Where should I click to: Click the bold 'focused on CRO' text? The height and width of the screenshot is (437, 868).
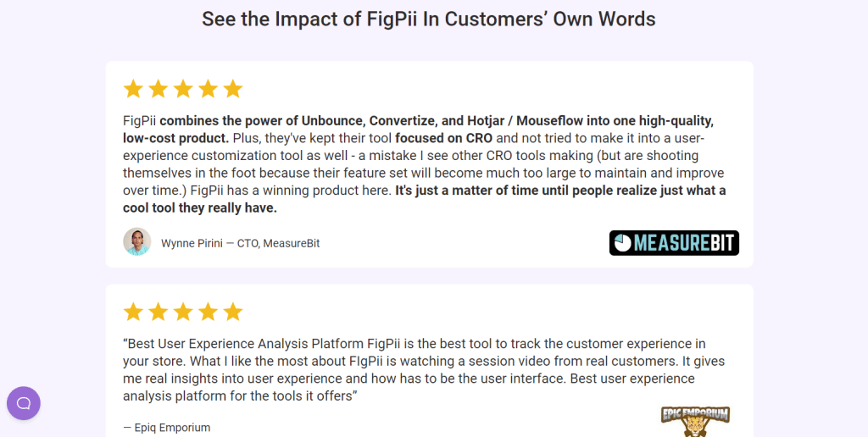tap(444, 138)
